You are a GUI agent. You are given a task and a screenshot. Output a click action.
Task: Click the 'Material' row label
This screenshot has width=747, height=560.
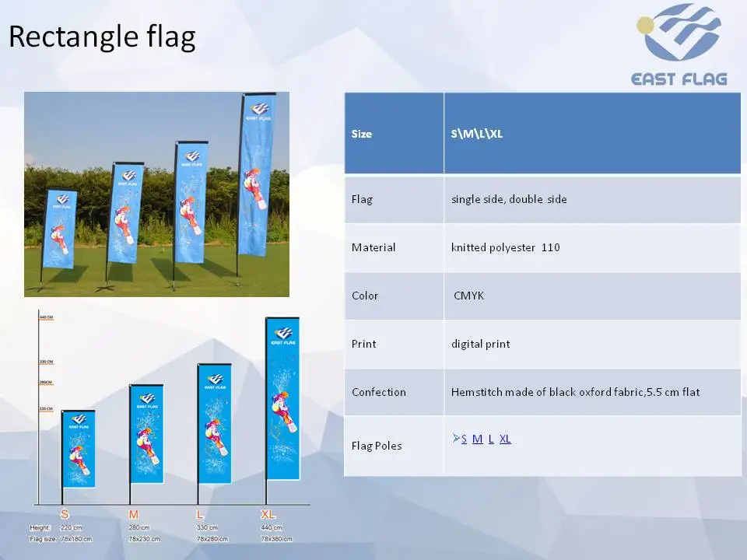point(373,247)
